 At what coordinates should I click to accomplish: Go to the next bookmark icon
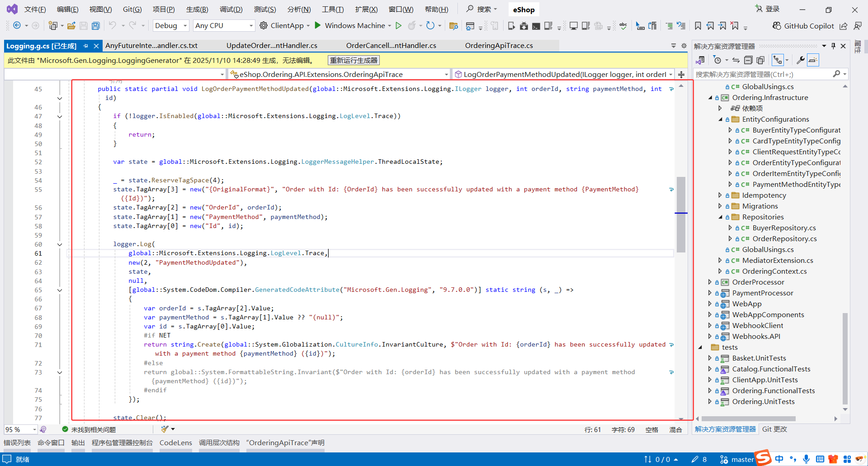pos(722,26)
